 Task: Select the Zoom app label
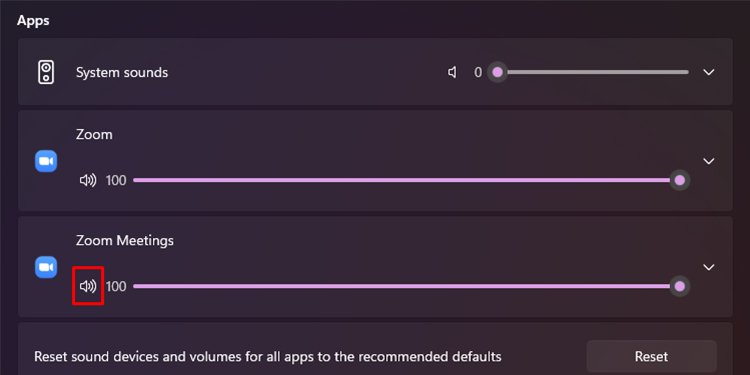(x=94, y=135)
